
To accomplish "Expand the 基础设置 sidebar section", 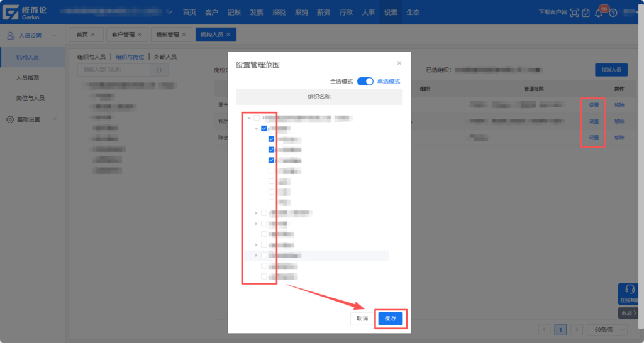I will tap(55, 119).
